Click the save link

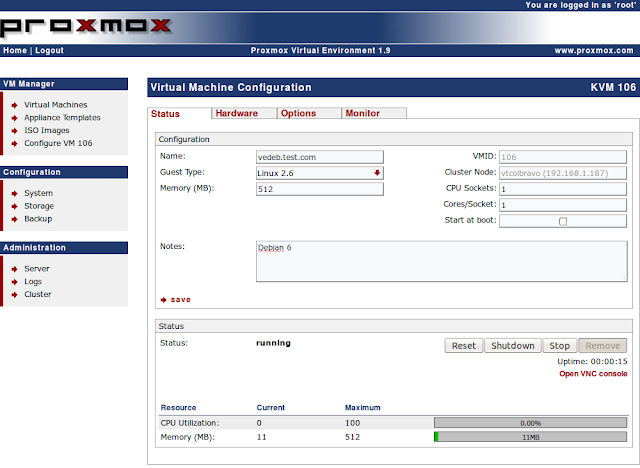180,299
